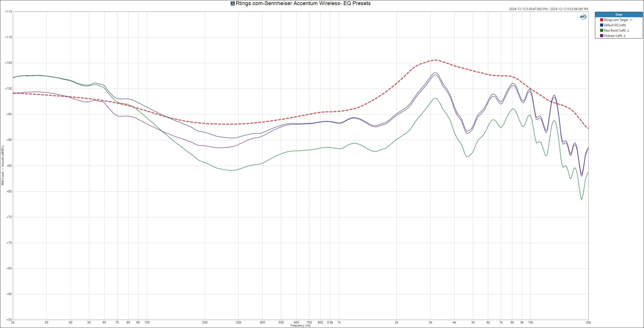Click the Frequency (Hz) axis label
Screen dimensions: 644x328
click(x=301, y=326)
